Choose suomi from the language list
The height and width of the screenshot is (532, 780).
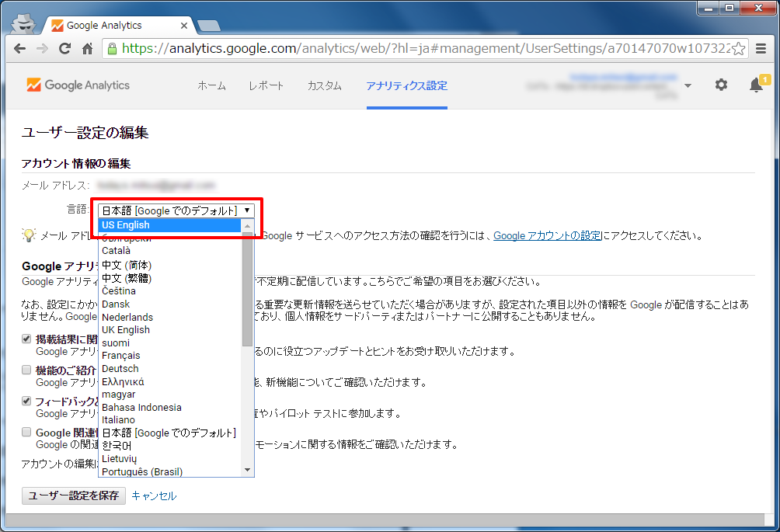(169, 342)
